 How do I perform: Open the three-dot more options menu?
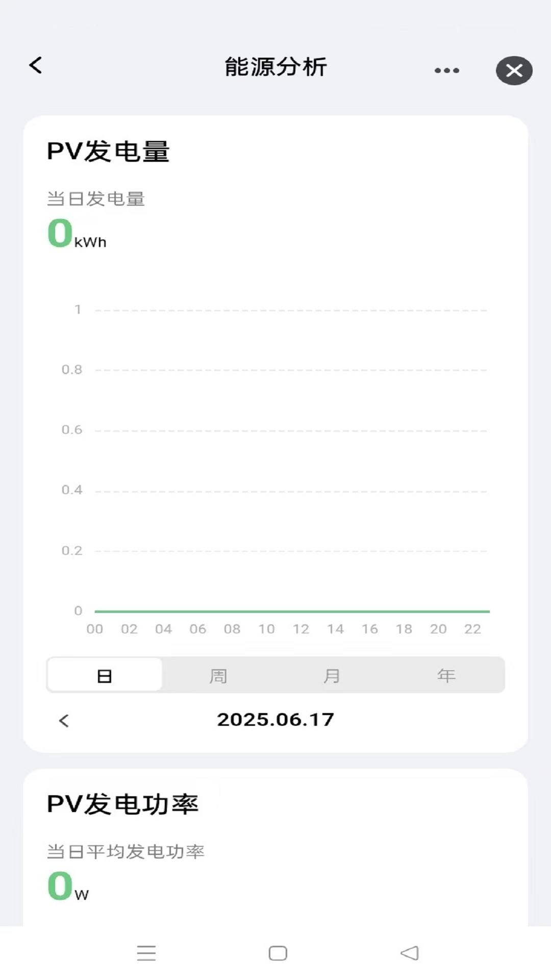click(x=446, y=70)
